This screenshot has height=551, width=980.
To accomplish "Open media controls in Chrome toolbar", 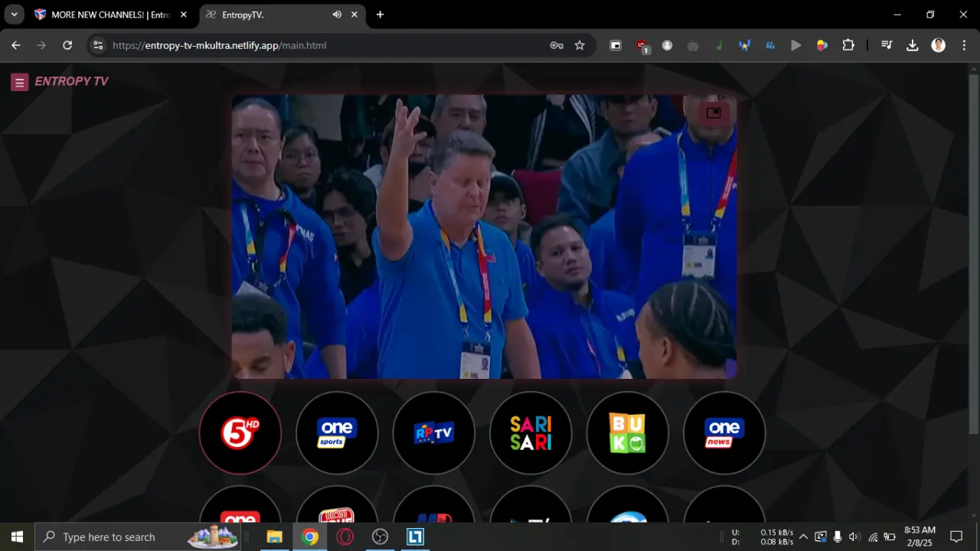I will pyautogui.click(x=887, y=45).
